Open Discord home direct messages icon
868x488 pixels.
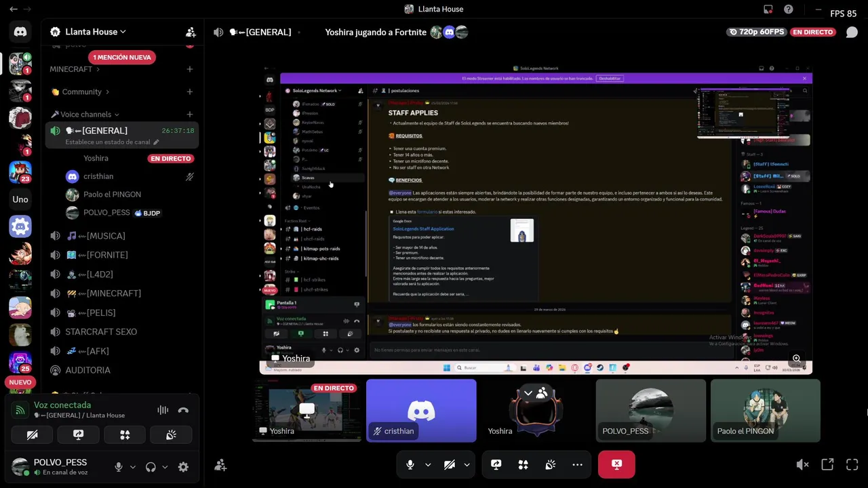point(20,32)
